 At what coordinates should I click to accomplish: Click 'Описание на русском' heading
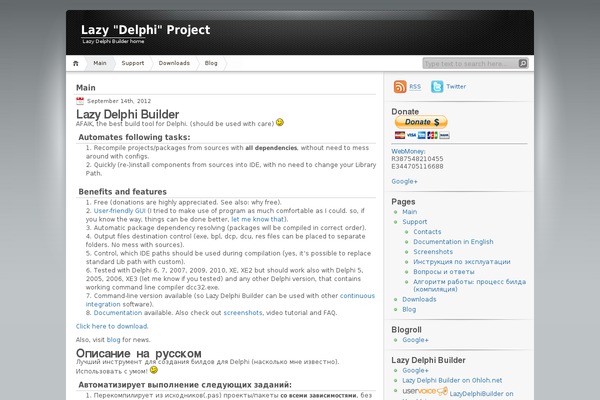click(139, 353)
